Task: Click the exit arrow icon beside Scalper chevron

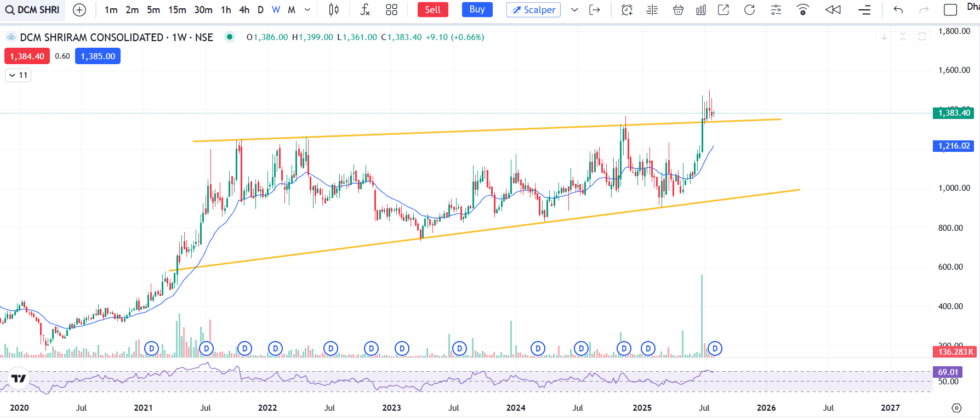Action: tap(595, 10)
